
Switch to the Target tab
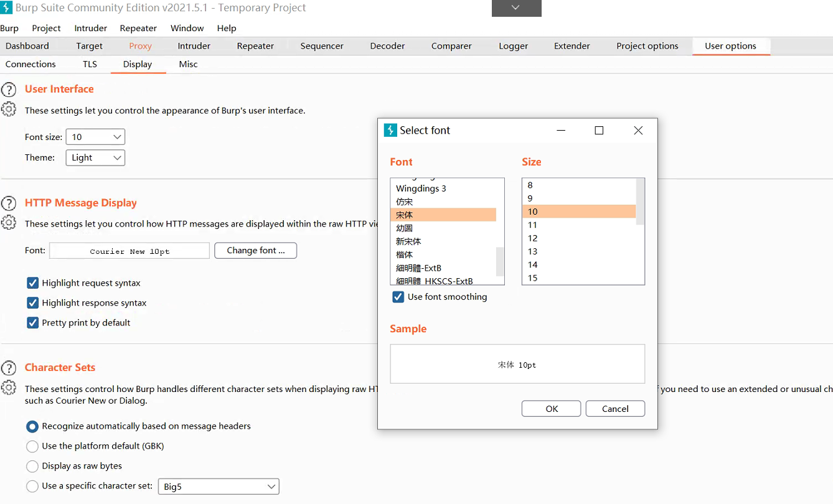click(x=90, y=46)
